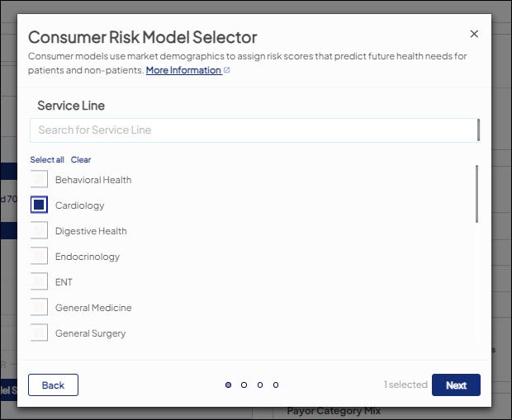512x420 pixels.
Task: Go to the fourth step dot
Action: tap(276, 385)
